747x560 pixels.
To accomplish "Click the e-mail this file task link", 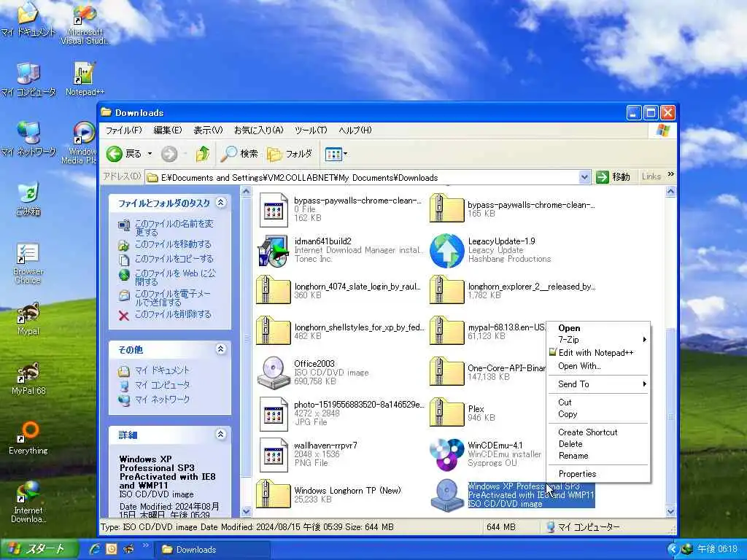I will point(172,298).
